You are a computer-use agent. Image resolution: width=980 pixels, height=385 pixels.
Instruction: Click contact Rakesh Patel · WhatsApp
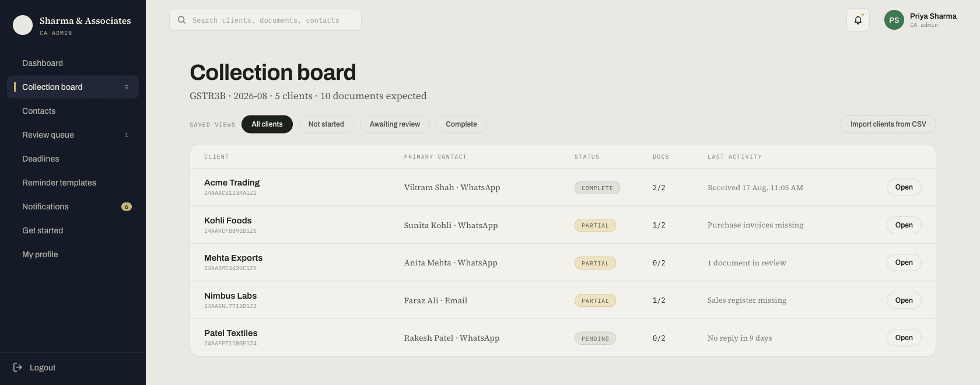coord(452,338)
